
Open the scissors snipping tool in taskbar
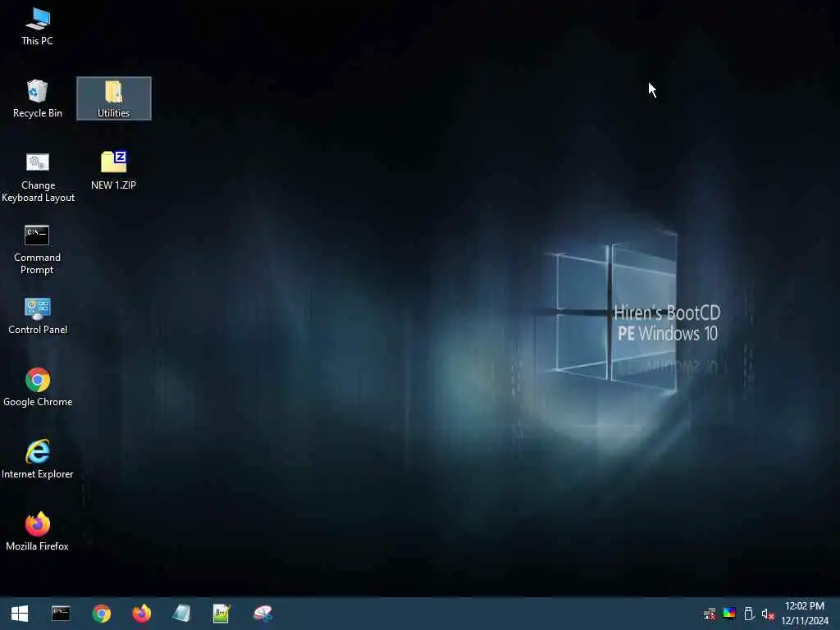click(x=262, y=614)
